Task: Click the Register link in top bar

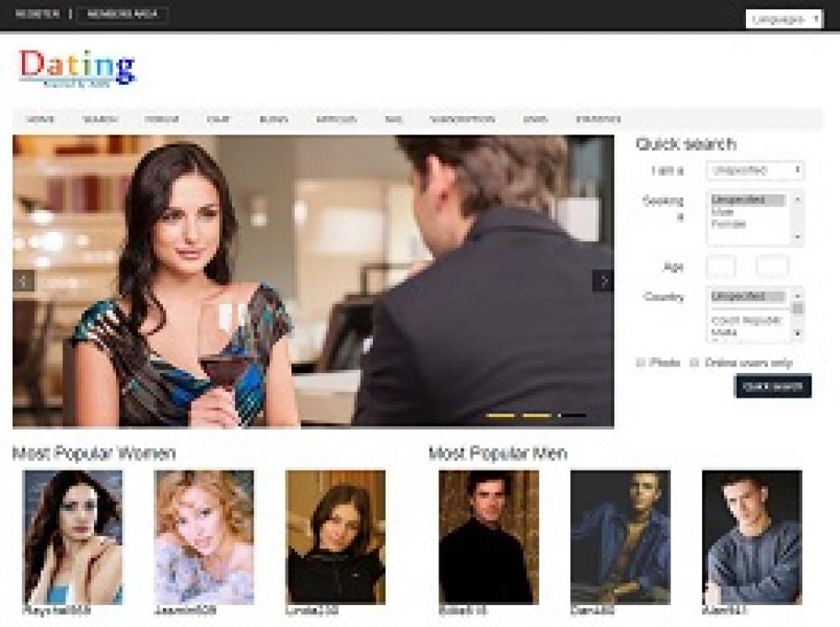Action: click(x=37, y=14)
